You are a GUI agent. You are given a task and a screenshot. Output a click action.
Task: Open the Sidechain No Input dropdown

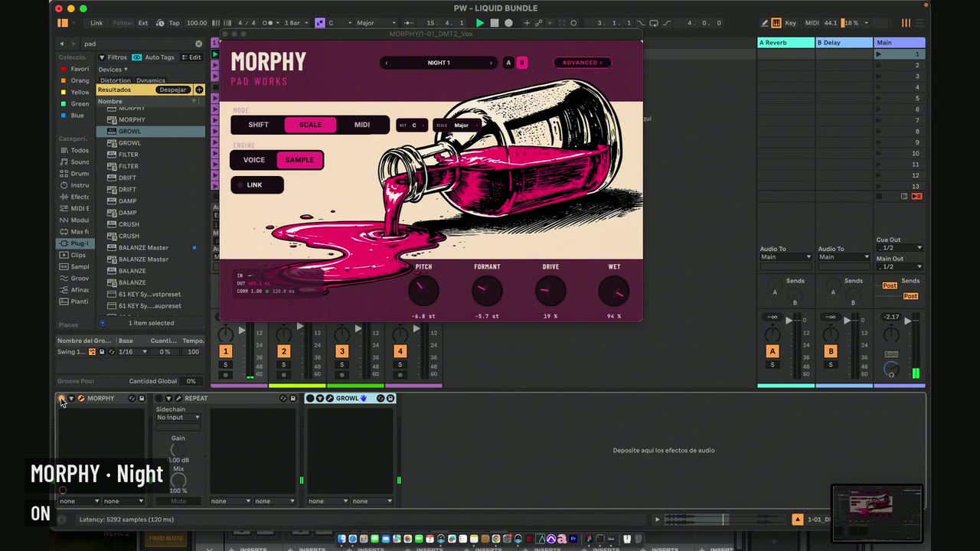pos(178,417)
